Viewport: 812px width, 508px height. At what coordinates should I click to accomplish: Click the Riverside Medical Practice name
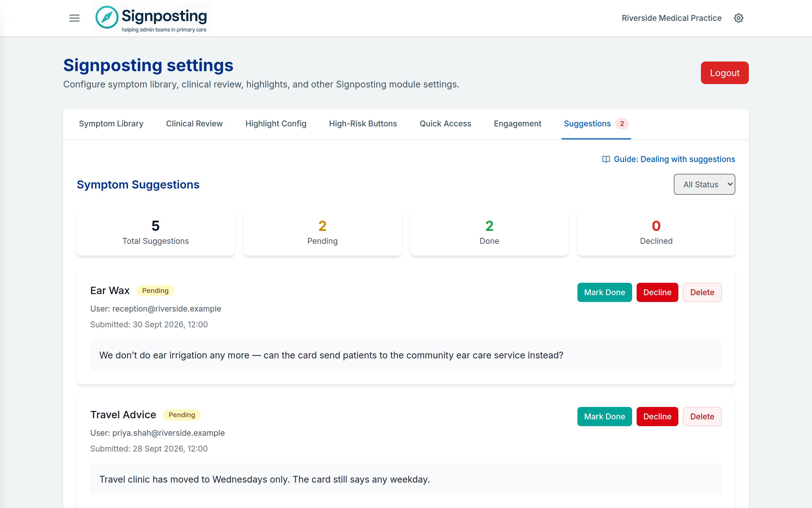[671, 18]
